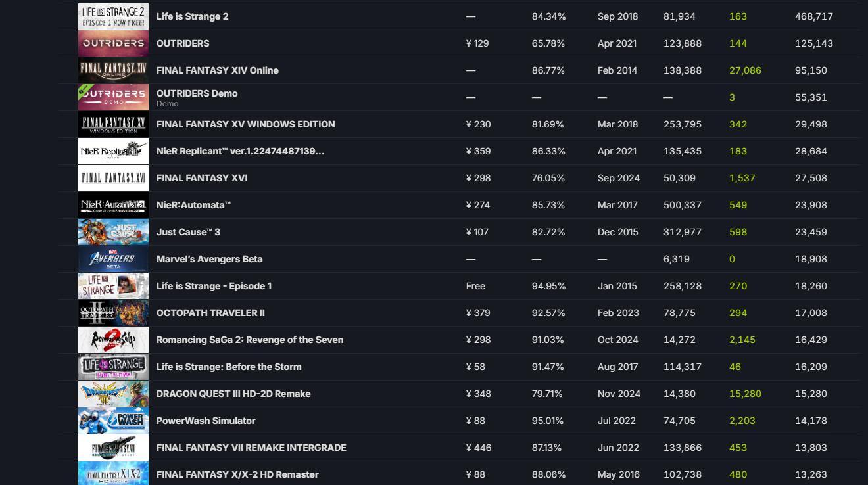
Task: Click the FINAL FANTASY XVI logo thumbnail
Action: 113,178
